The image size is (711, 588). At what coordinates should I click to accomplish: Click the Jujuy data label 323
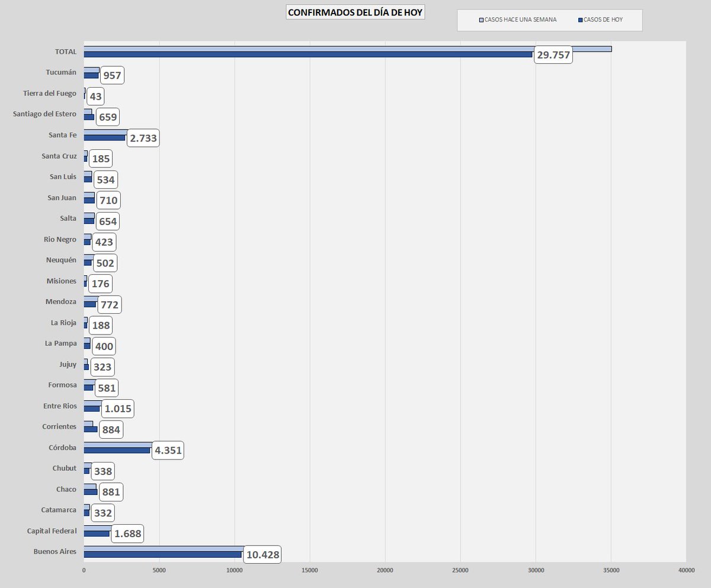(x=103, y=367)
